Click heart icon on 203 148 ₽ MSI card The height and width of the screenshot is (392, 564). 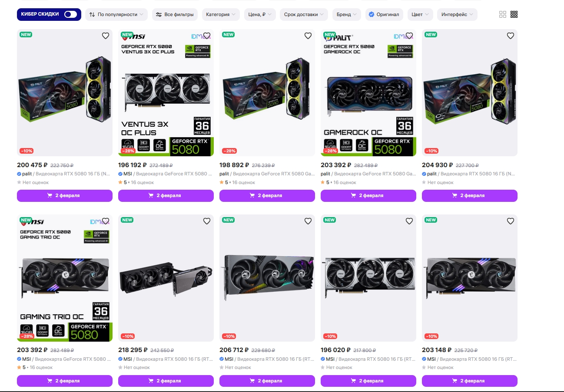511,221
